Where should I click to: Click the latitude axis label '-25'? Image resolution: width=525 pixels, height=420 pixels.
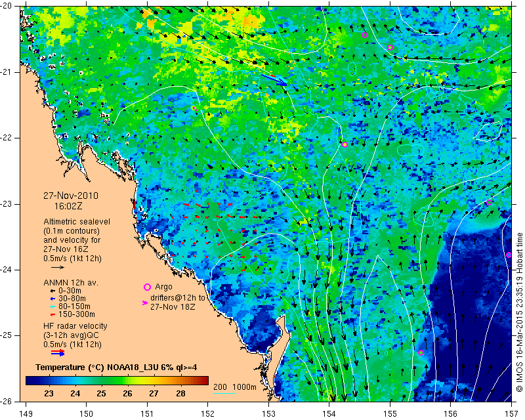pos(6,336)
